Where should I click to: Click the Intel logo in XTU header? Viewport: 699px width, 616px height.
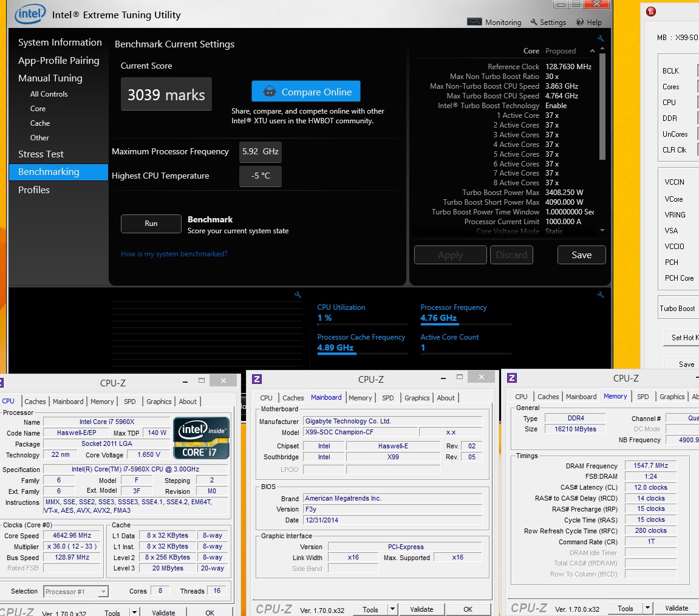30,14
